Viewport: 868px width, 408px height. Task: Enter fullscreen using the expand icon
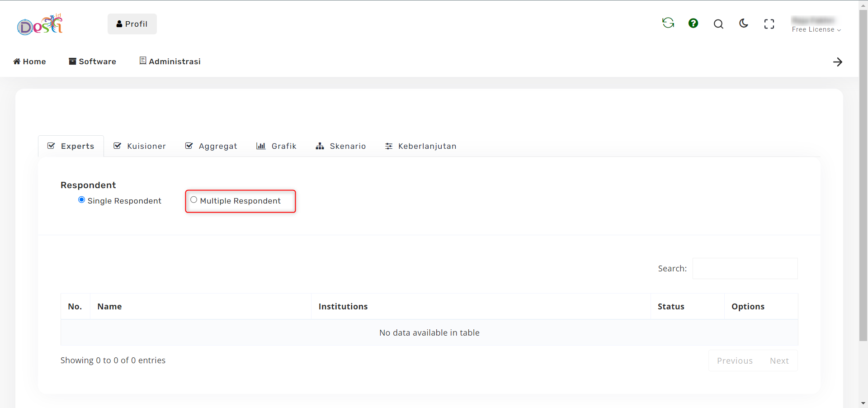pyautogui.click(x=769, y=24)
